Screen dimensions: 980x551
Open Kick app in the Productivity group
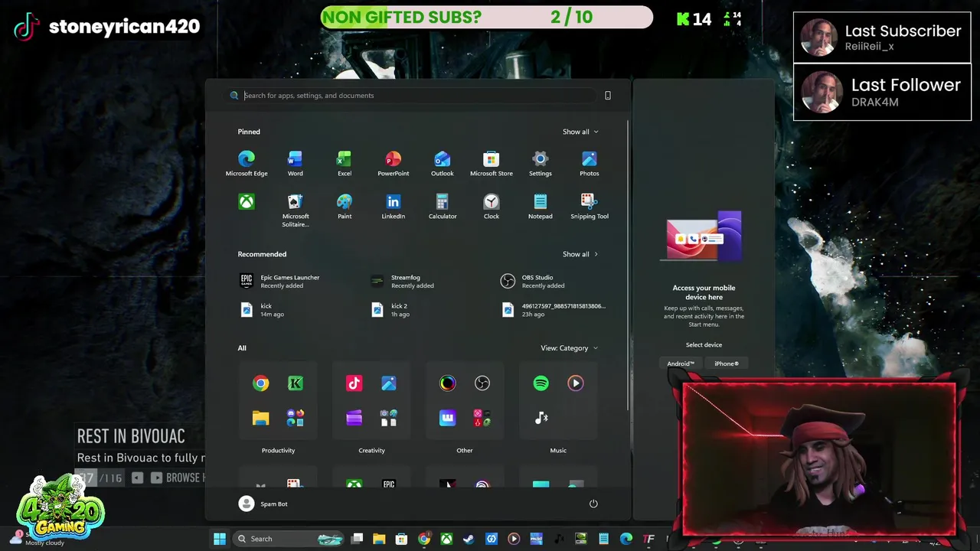296,383
